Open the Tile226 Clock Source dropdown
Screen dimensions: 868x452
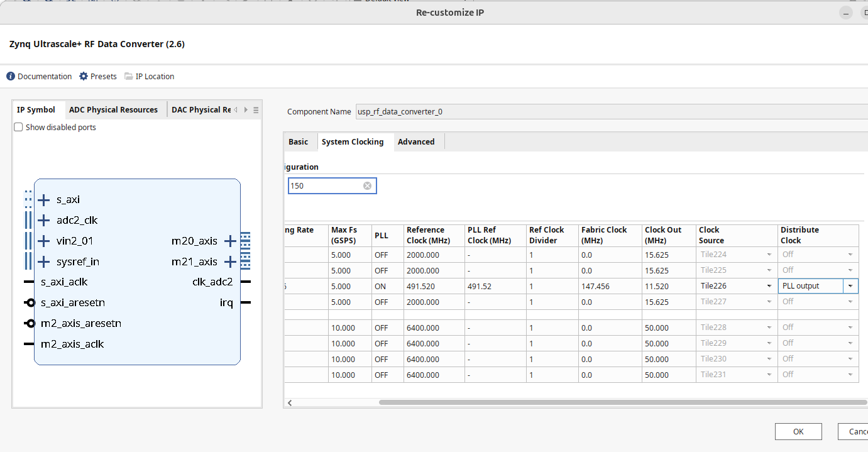coord(769,286)
